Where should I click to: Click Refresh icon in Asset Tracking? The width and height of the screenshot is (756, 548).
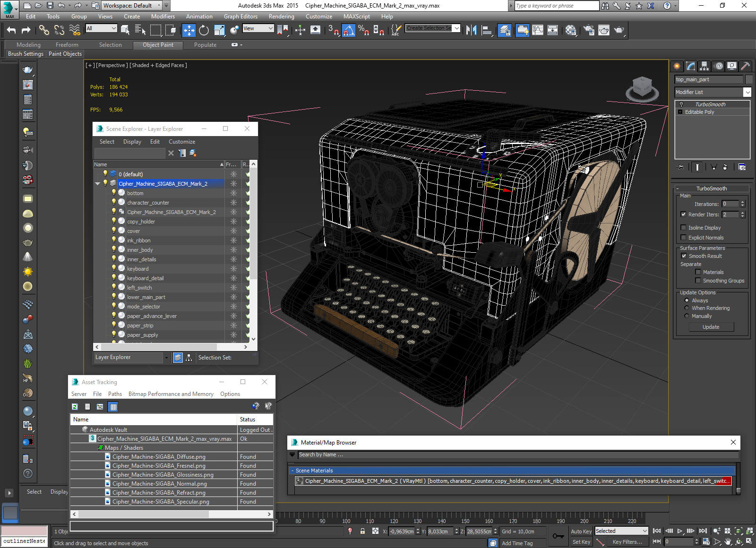click(75, 407)
